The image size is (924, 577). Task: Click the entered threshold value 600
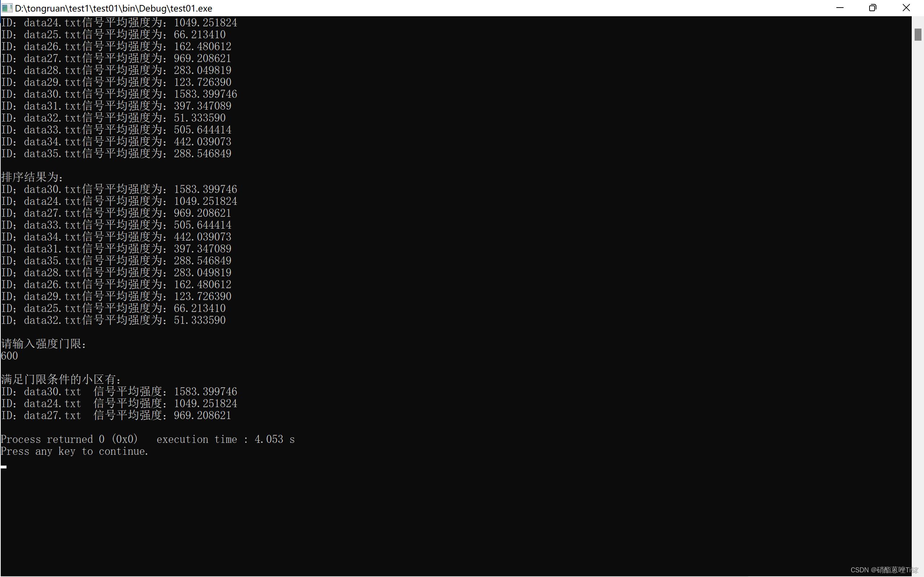(9, 356)
